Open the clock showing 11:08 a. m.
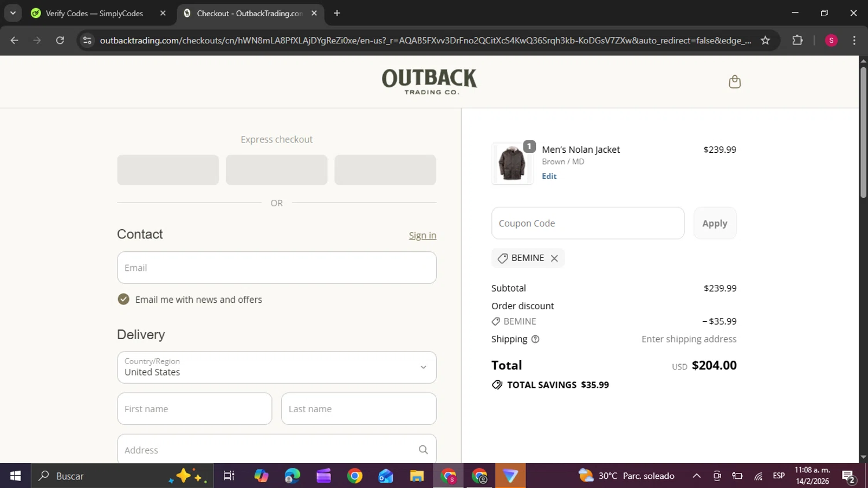This screenshot has width=868, height=488. 812,476
